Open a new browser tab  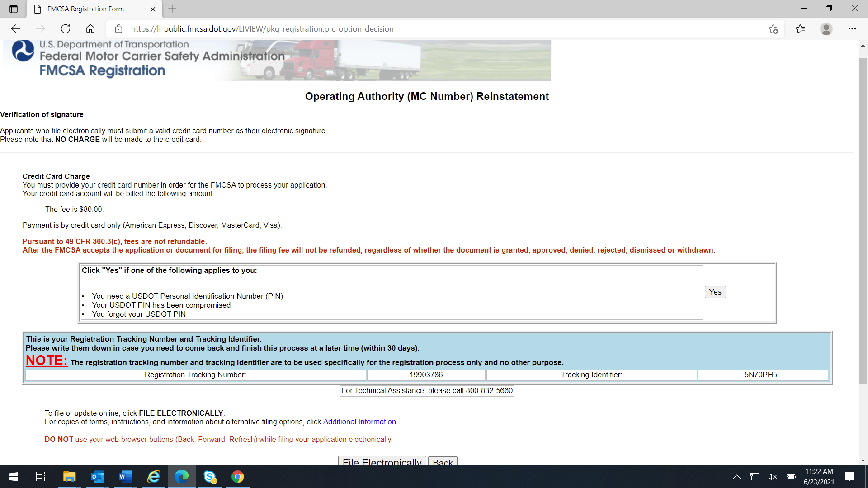(x=172, y=9)
